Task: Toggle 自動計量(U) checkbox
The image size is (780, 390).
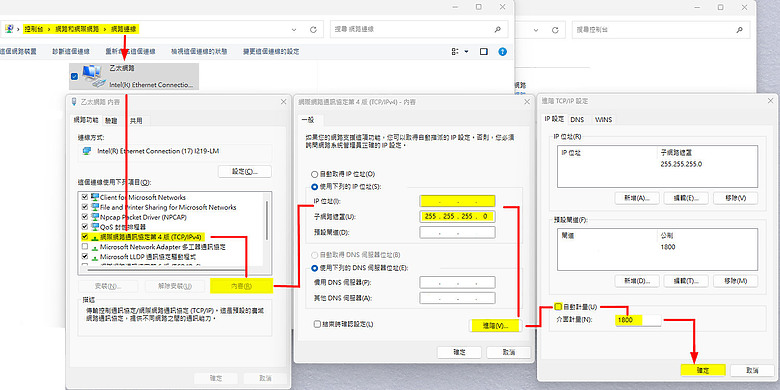Action: (x=558, y=307)
